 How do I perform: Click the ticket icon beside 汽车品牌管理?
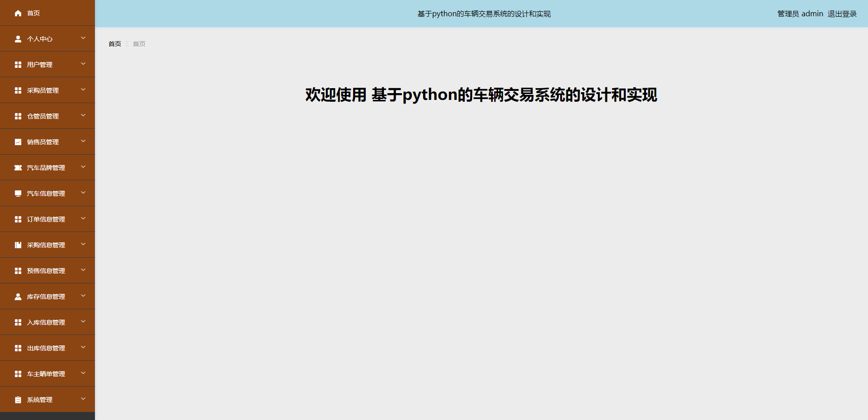(18, 168)
